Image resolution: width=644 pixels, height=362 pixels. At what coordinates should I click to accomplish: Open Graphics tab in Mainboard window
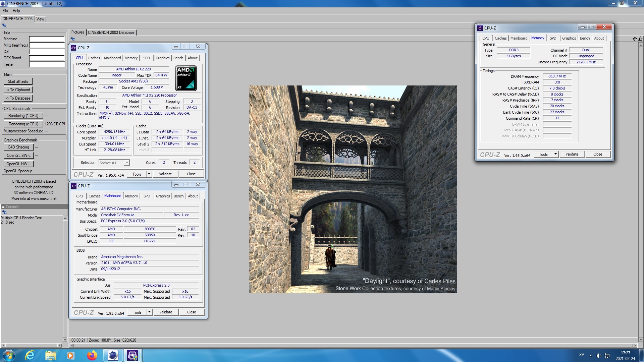pyautogui.click(x=163, y=196)
